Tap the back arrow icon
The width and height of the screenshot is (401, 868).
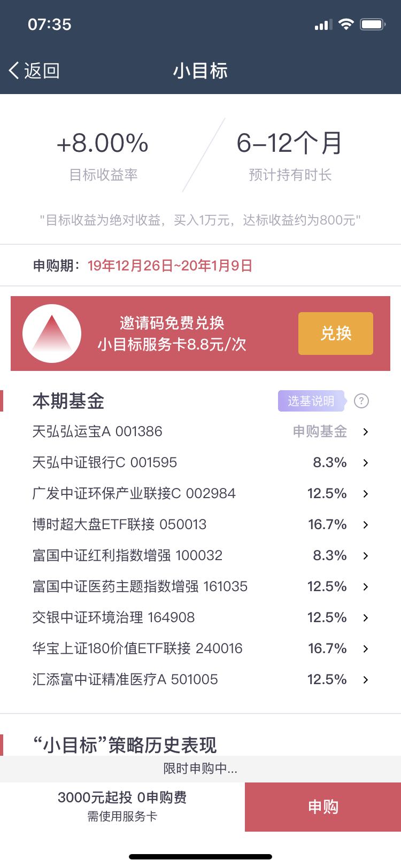(x=14, y=70)
